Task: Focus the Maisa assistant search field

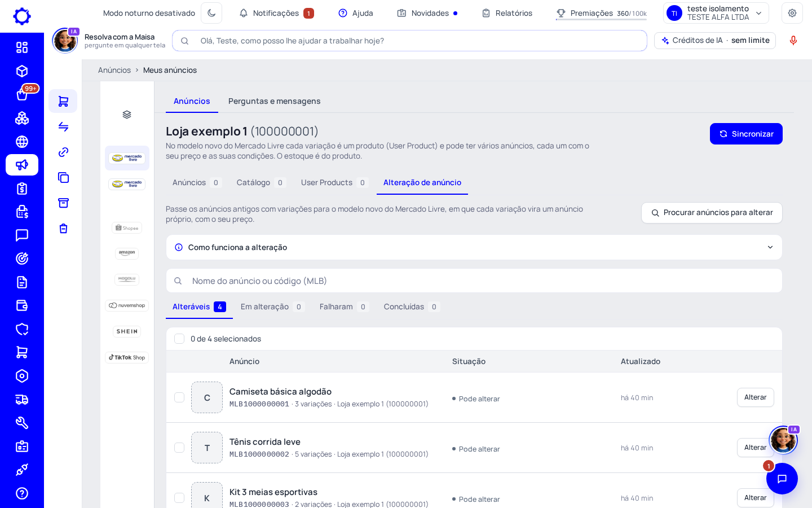Action: [x=409, y=41]
